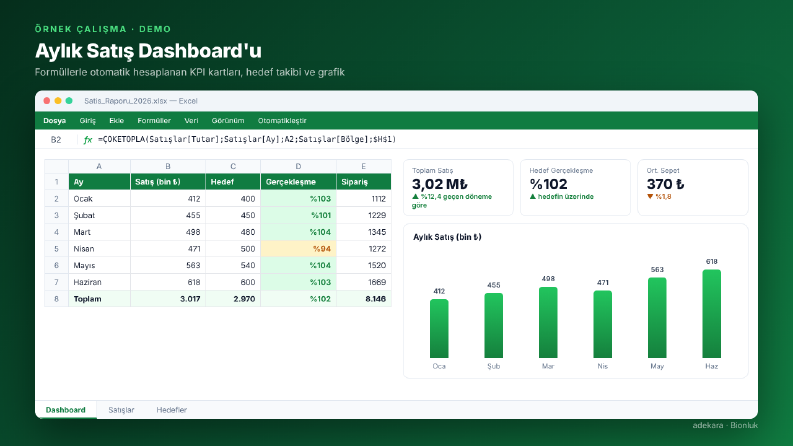Click the 'Aylık Satış (bin ₺)' chart title
This screenshot has height=446, width=793.
point(447,237)
